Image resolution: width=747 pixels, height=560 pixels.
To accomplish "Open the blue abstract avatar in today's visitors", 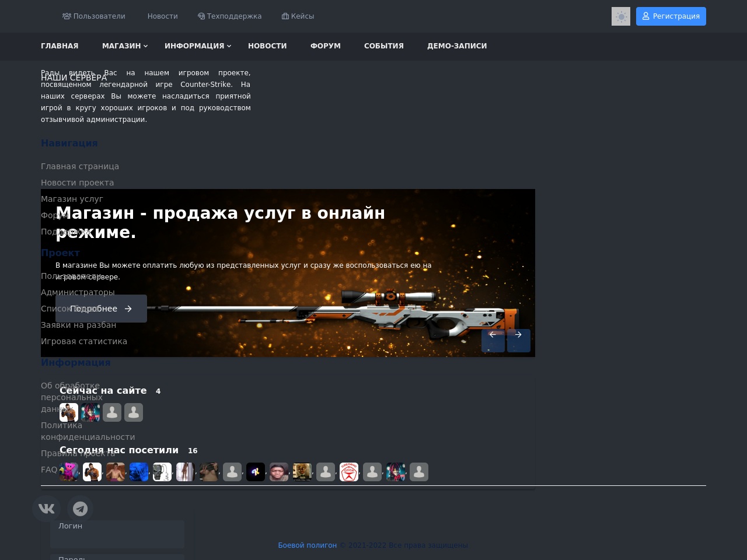I will (x=139, y=472).
